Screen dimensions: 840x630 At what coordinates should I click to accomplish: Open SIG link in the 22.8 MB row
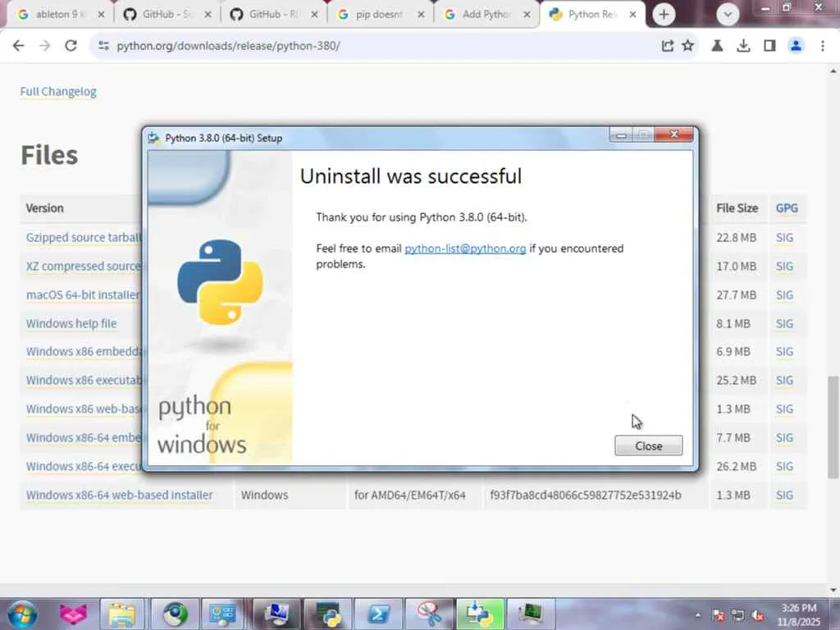(x=784, y=237)
